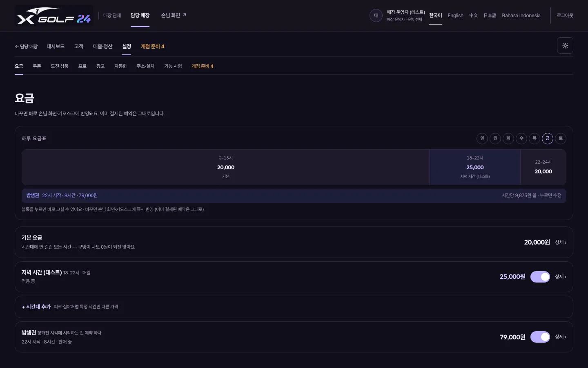
Task: Open the 도전 상품 sub-tab
Action: 60,66
